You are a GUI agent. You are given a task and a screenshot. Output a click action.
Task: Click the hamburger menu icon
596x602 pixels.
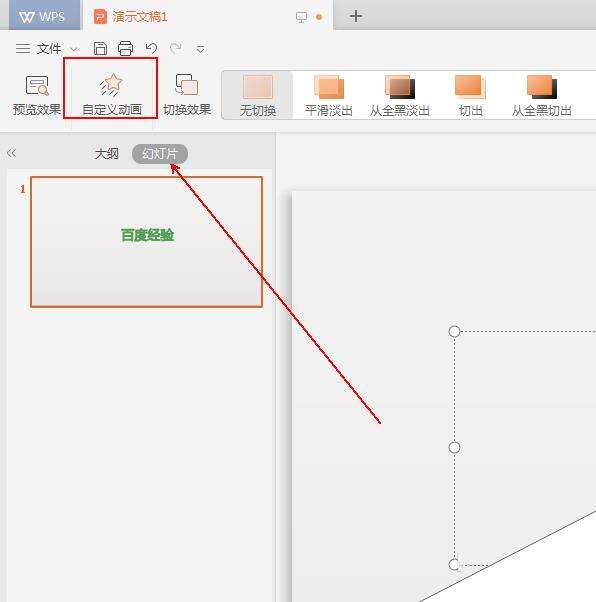[23, 48]
